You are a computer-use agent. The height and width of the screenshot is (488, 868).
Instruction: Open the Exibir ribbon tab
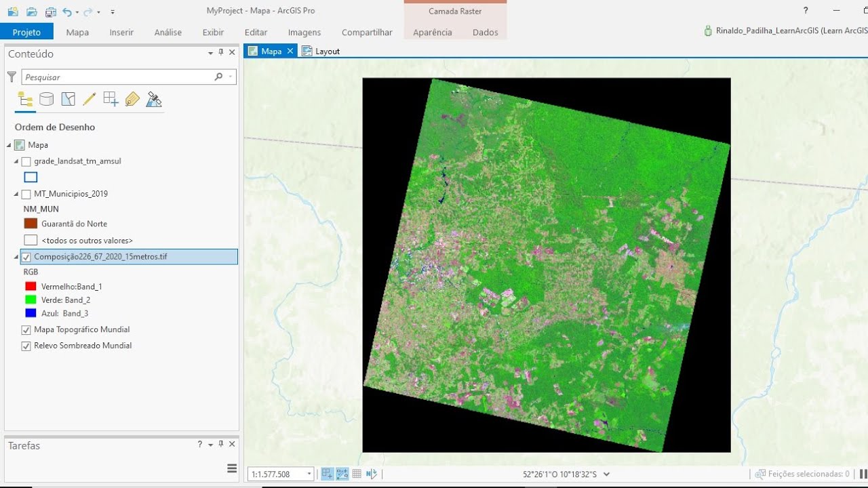213,32
